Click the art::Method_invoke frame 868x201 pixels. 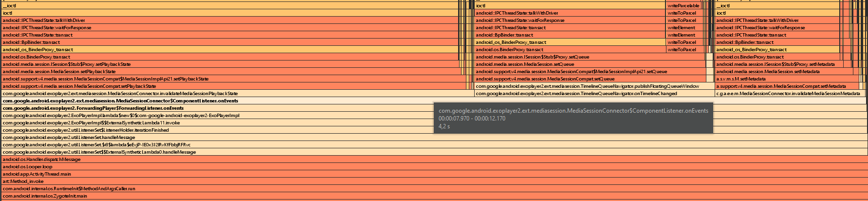434,181
